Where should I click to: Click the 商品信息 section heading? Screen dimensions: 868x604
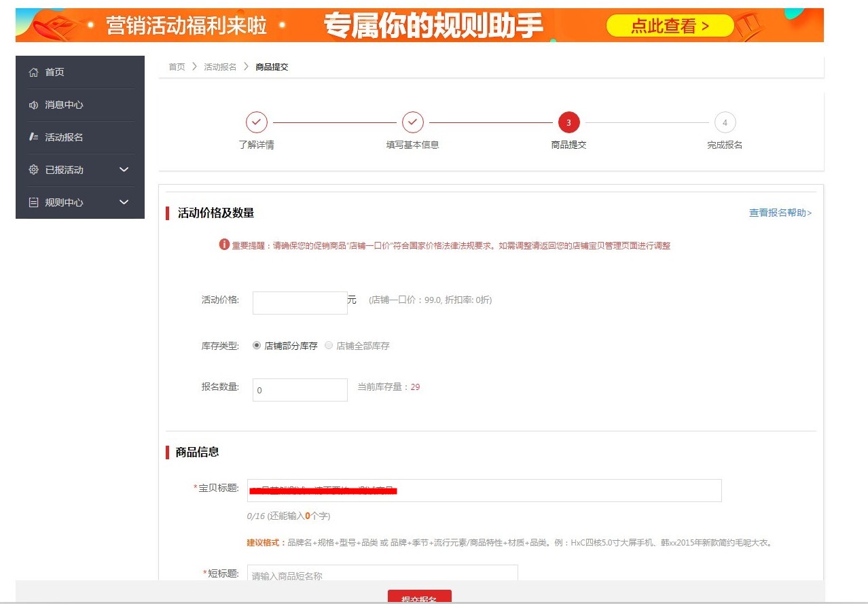tap(197, 452)
